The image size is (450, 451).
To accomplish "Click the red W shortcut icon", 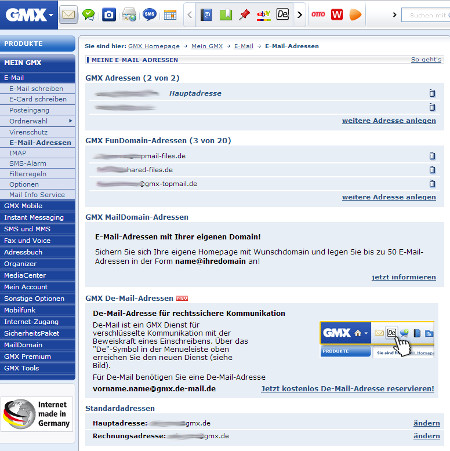I will [x=337, y=14].
